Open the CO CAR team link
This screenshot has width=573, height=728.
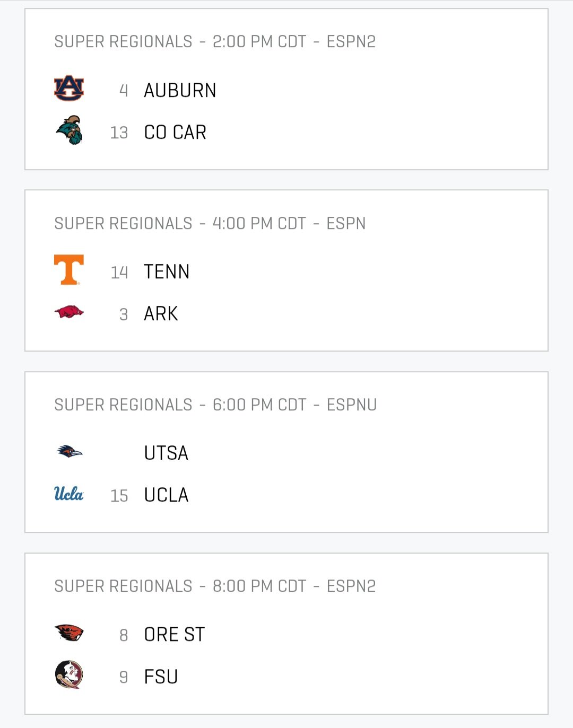click(175, 132)
